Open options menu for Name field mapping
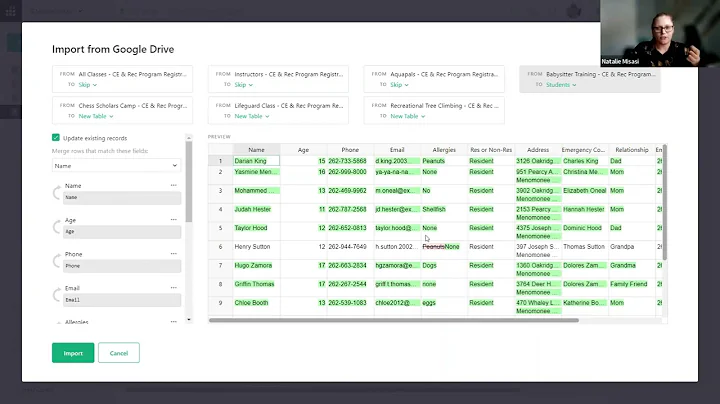The height and width of the screenshot is (404, 720). click(174, 185)
